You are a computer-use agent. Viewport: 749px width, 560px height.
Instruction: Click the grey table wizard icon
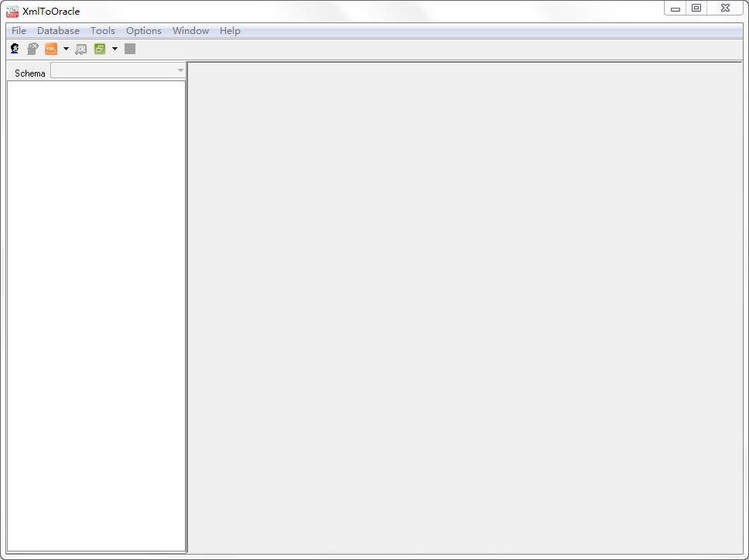tap(80, 49)
